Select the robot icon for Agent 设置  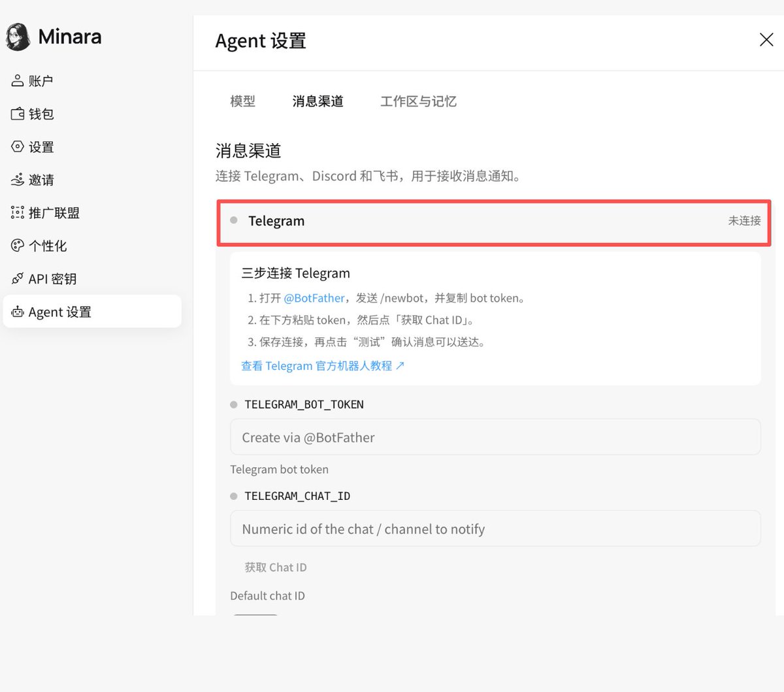(18, 312)
